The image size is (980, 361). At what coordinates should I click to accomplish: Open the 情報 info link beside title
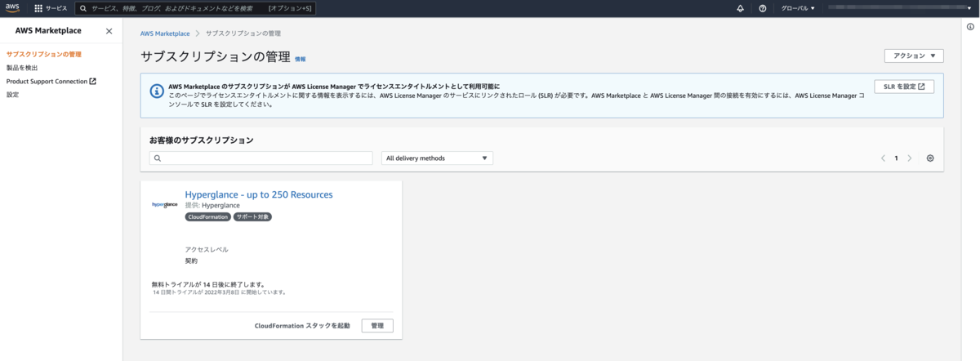coord(301,60)
